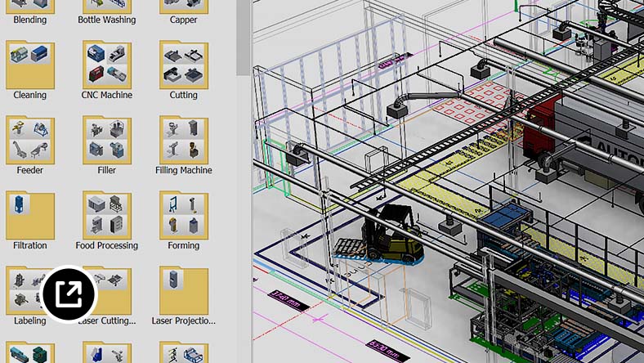This screenshot has height=363, width=644.
Task: Click the Labeling folder label
Action: pyautogui.click(x=29, y=321)
